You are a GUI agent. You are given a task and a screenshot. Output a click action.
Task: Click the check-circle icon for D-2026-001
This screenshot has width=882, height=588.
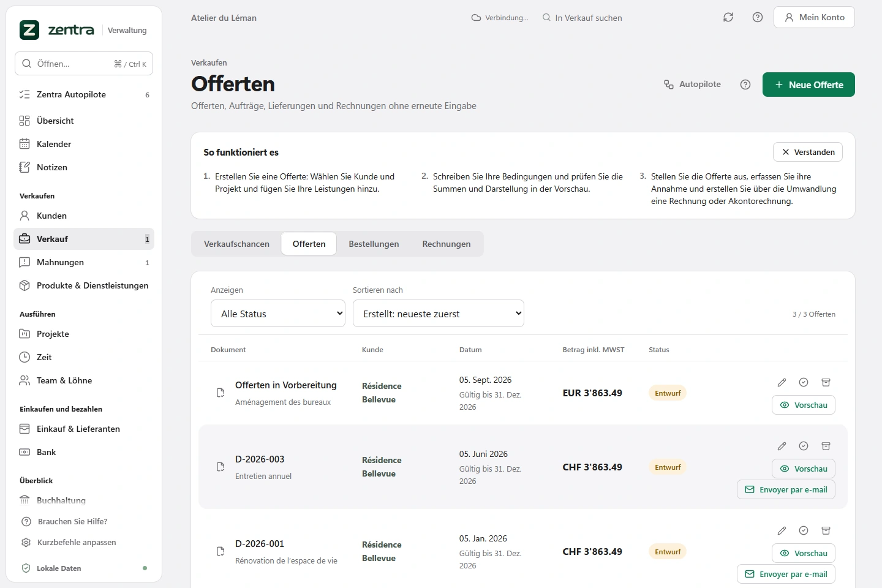tap(804, 530)
